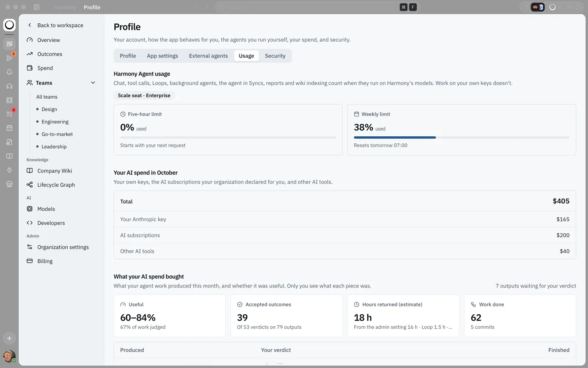
Task: Click the Company Wiki book icon
Action: coord(30,171)
